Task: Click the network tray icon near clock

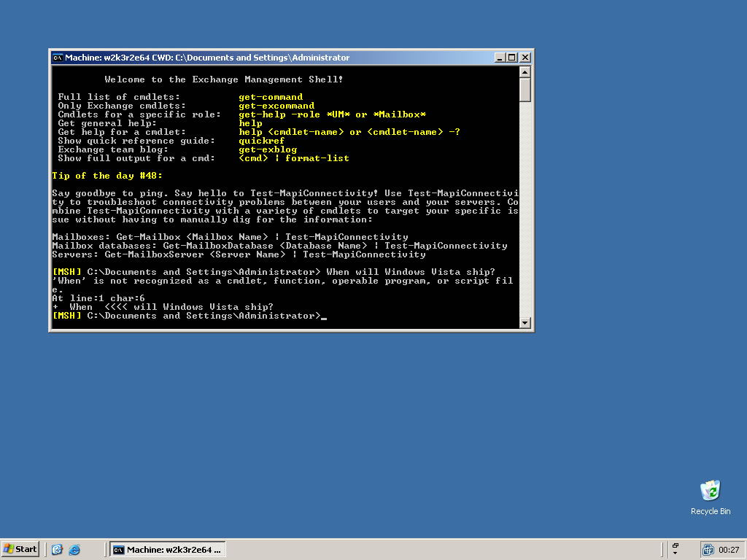Action: 708,549
